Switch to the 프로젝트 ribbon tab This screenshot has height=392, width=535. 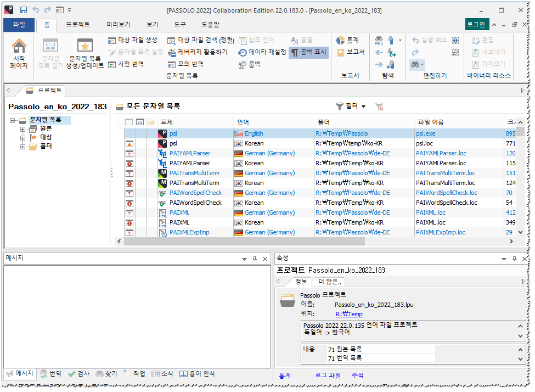point(78,25)
